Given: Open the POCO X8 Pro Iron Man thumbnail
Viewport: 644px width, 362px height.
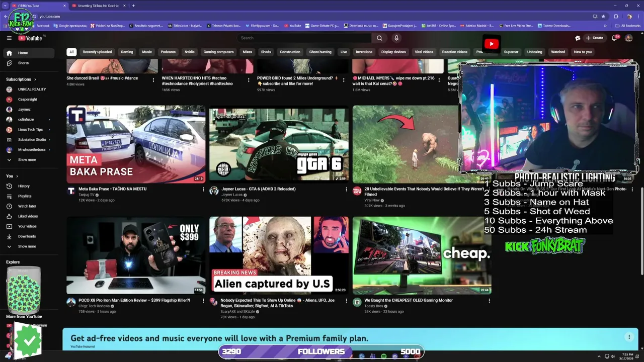Looking at the screenshot, I should point(136,255).
